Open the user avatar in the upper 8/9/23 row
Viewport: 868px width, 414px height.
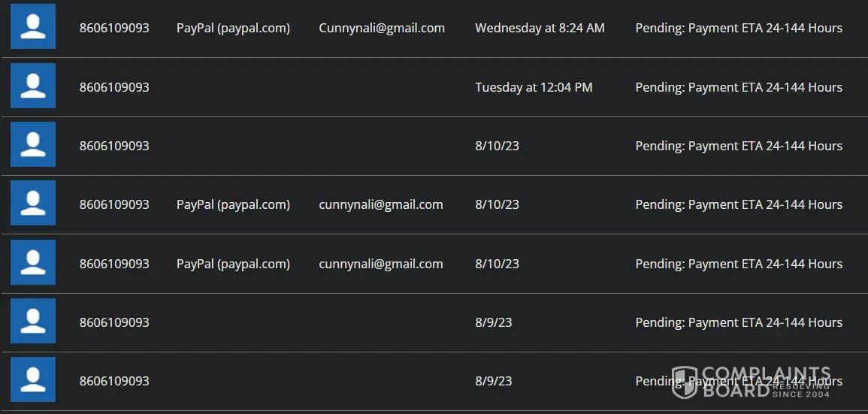[33, 322]
